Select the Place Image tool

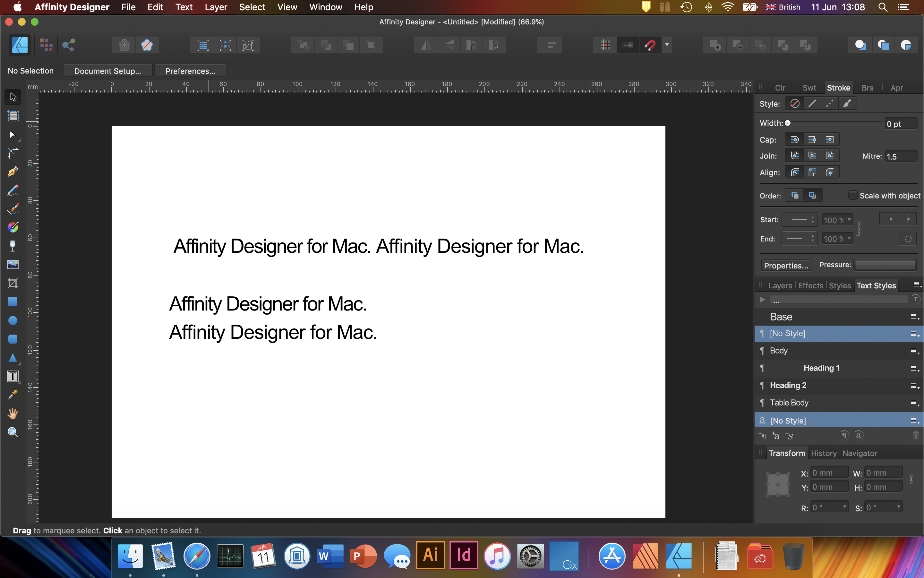(13, 265)
